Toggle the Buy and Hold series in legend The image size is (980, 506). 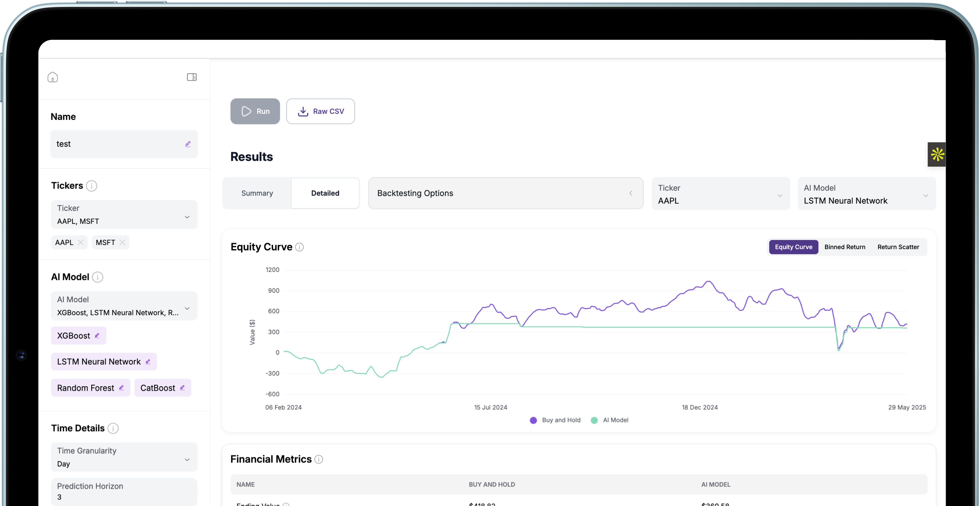pyautogui.click(x=555, y=420)
